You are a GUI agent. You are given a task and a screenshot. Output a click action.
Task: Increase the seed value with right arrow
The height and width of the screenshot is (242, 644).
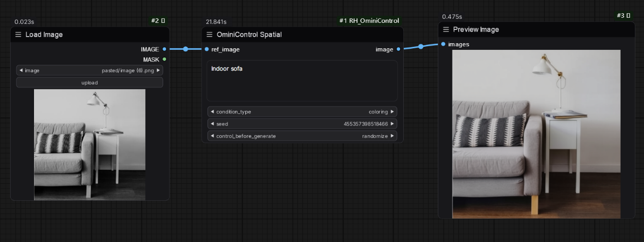[x=392, y=124]
